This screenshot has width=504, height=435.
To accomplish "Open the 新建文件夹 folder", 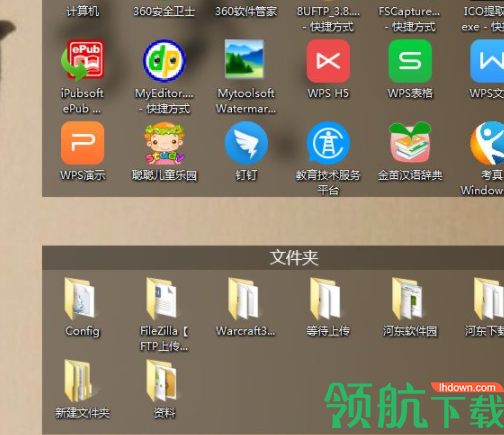I will tap(79, 381).
